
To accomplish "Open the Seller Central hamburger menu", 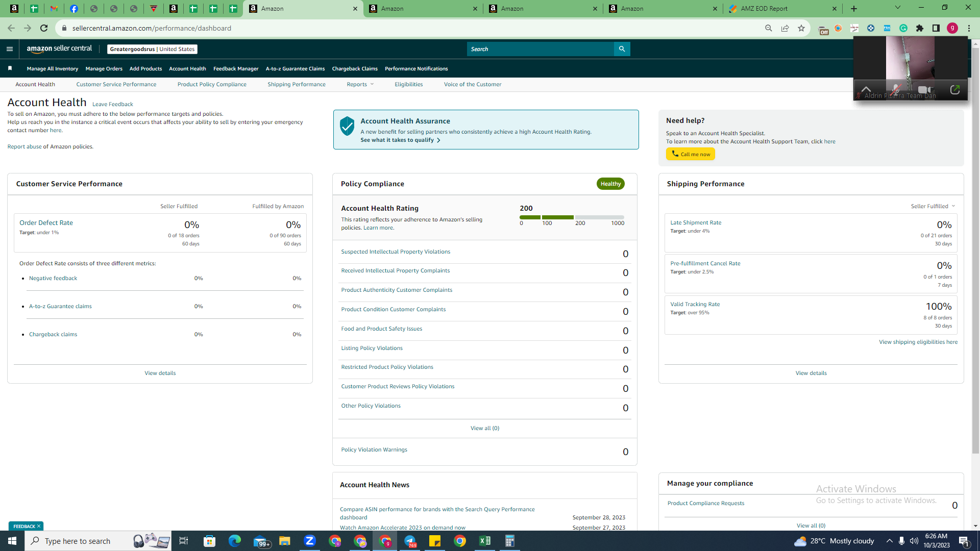I will [x=9, y=49].
